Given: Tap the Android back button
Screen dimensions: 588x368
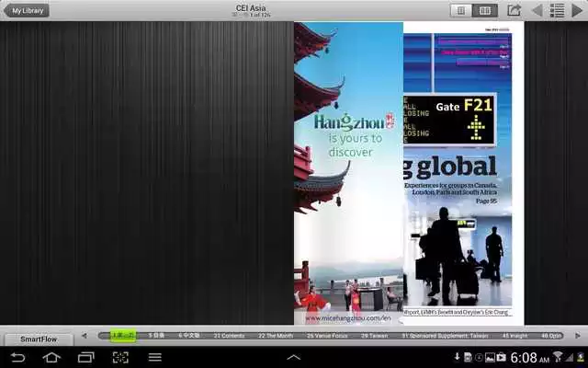Looking at the screenshot, I should pos(17,357).
